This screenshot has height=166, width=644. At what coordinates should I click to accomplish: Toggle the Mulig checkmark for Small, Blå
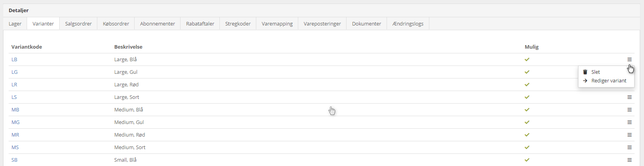click(x=527, y=160)
